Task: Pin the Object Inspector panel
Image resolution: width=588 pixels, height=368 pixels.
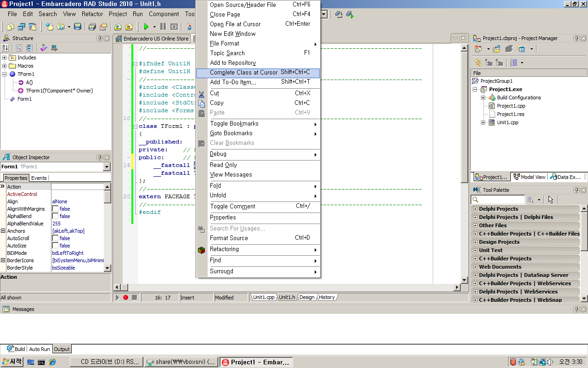Action: click(100, 157)
